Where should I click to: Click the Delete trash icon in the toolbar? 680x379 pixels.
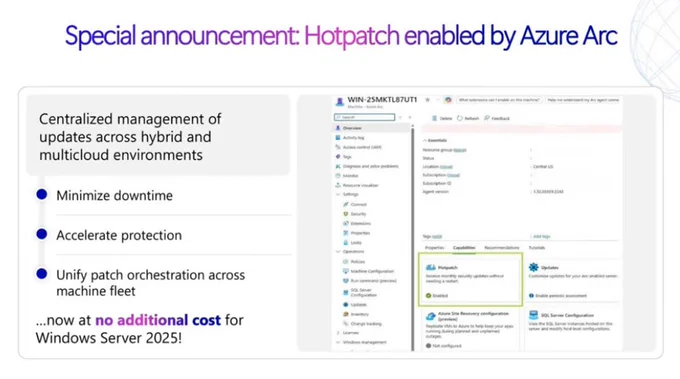tap(435, 118)
